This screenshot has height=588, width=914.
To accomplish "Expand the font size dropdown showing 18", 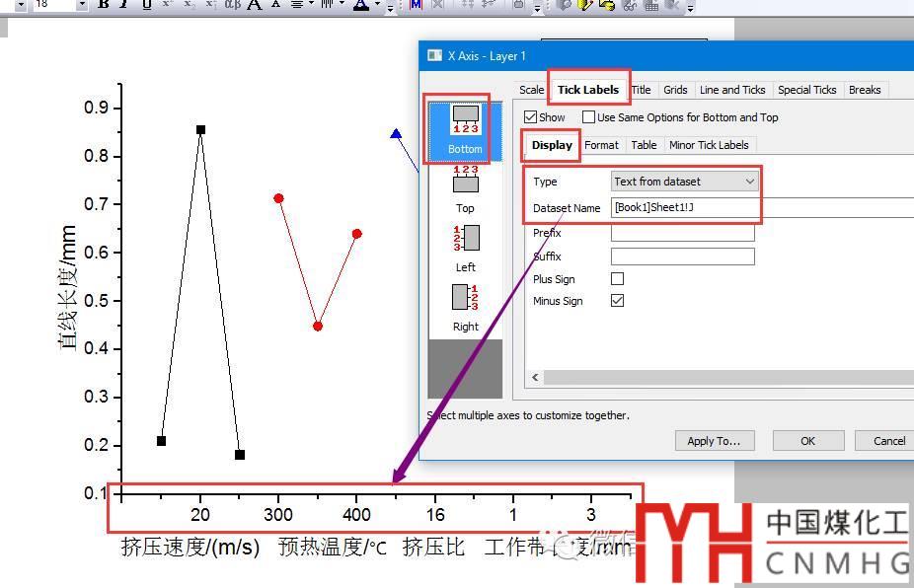I will click(x=81, y=5).
